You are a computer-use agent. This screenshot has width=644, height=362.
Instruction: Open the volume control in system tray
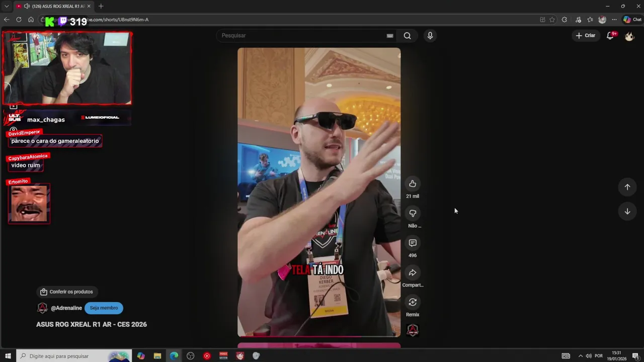(x=589, y=356)
